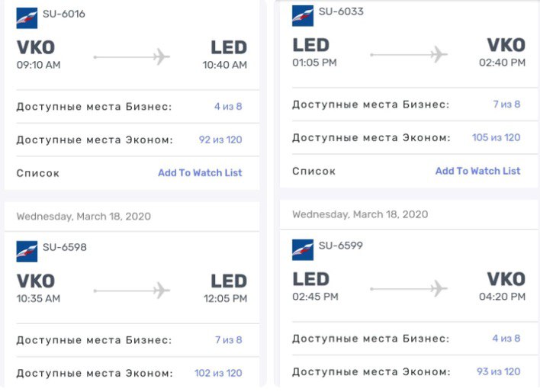Open economy seats '93 из 120' for SU-6599

[498, 371]
